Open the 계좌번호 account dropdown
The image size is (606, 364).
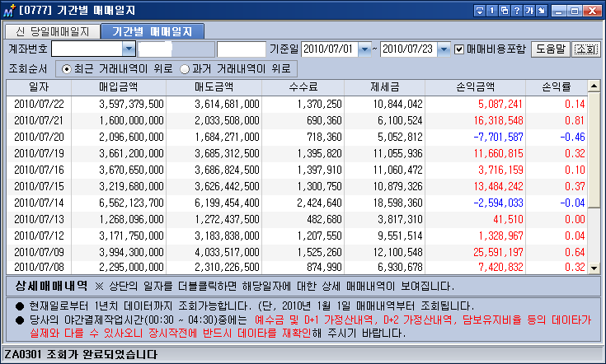point(129,49)
